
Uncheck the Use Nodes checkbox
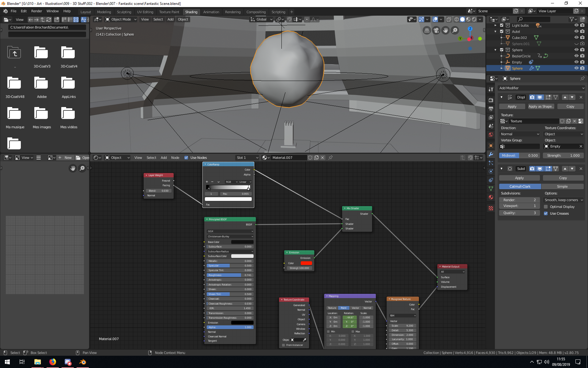point(186,158)
